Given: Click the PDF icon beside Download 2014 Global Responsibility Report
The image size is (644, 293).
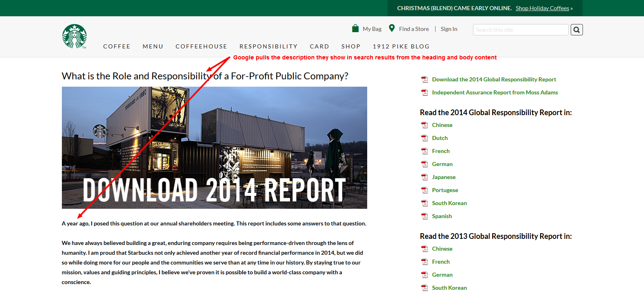Looking at the screenshot, I should pos(425,79).
